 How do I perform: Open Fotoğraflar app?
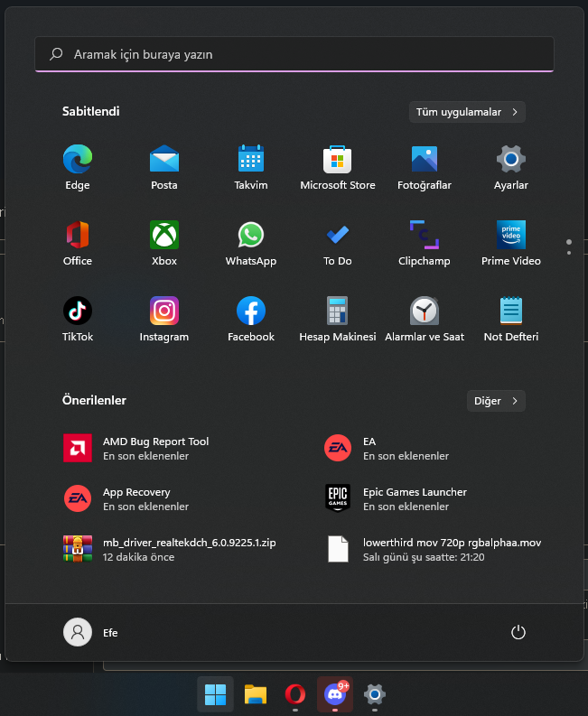click(x=424, y=167)
